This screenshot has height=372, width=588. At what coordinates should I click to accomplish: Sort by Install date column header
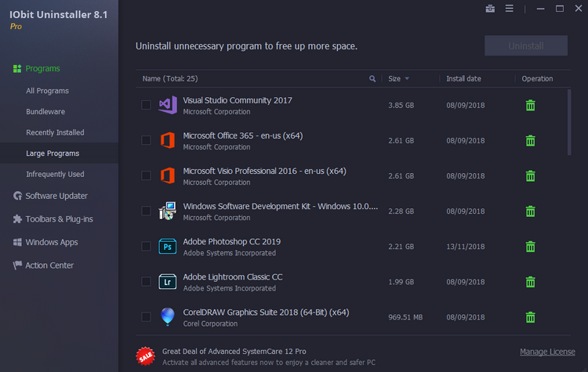[463, 78]
